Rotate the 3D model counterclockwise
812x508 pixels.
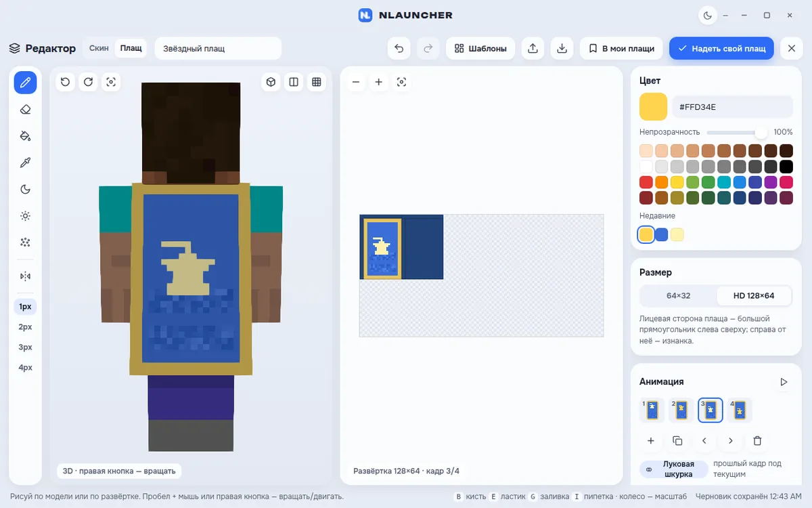[65, 82]
